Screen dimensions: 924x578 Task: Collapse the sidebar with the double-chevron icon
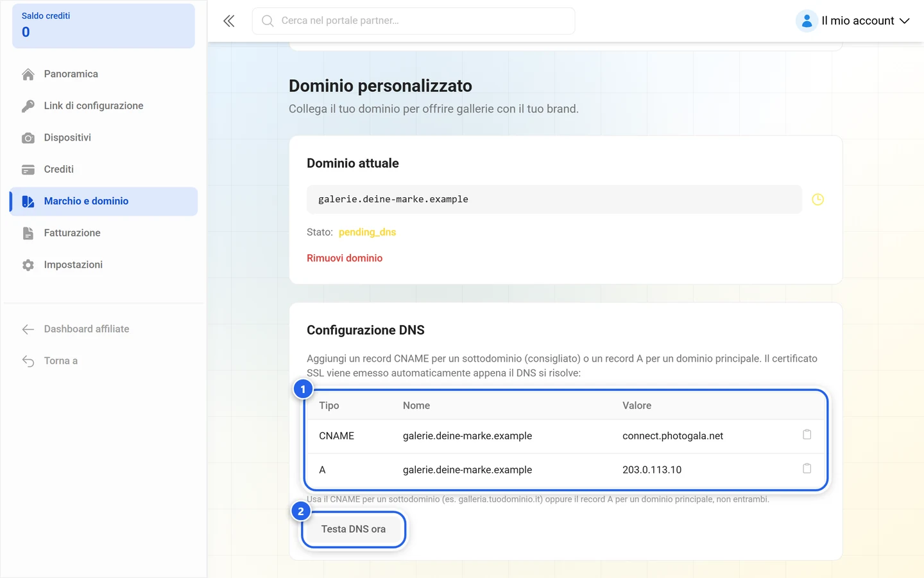(x=229, y=21)
